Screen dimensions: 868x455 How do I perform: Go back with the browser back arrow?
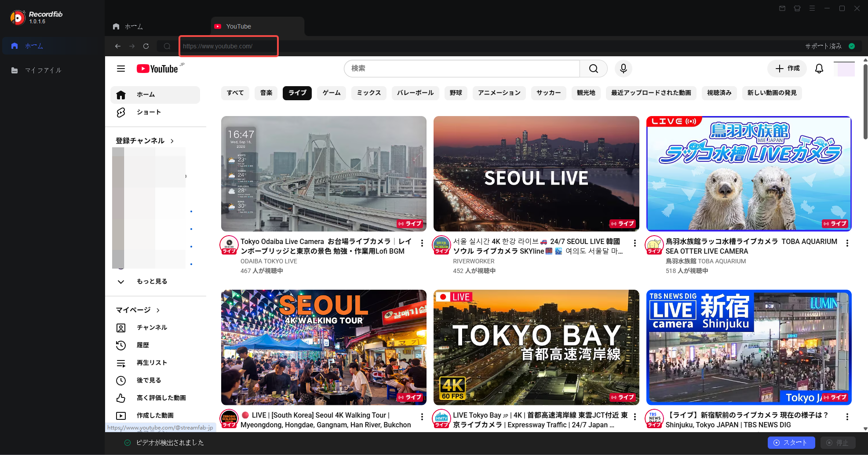118,46
